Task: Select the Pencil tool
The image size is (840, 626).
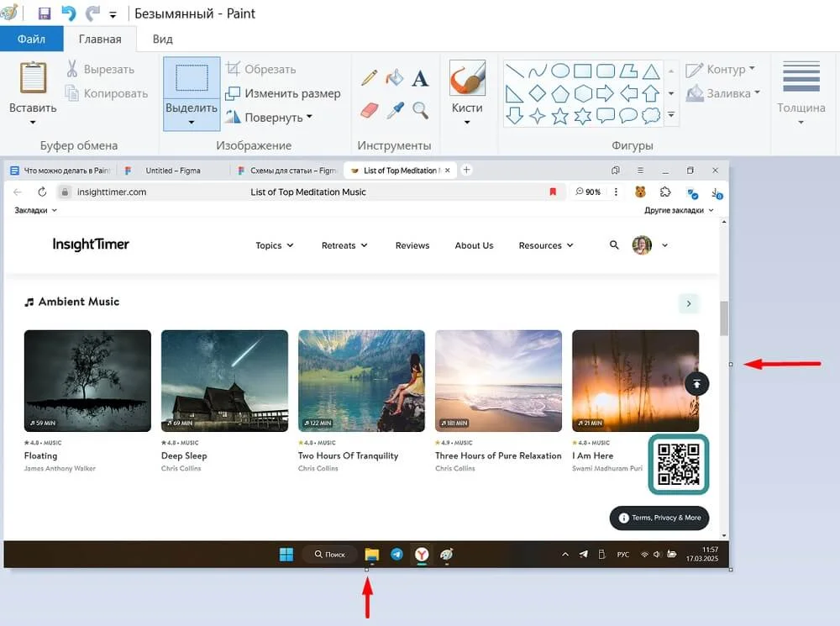Action: (370, 78)
